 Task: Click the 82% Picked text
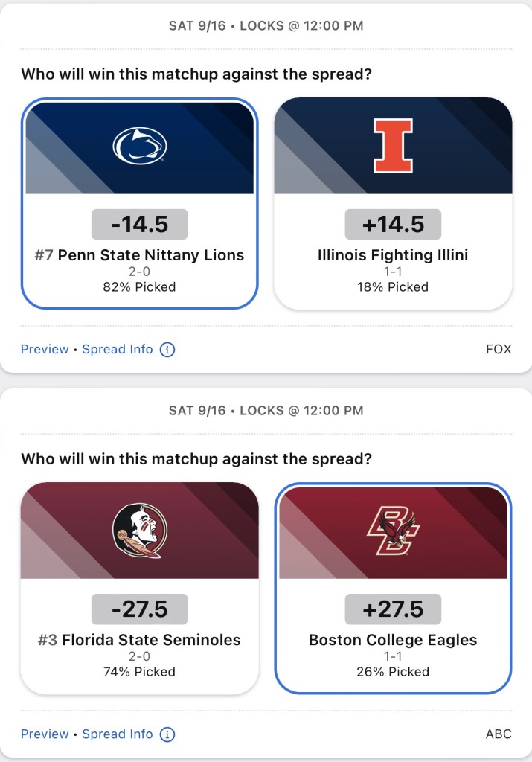[139, 286]
